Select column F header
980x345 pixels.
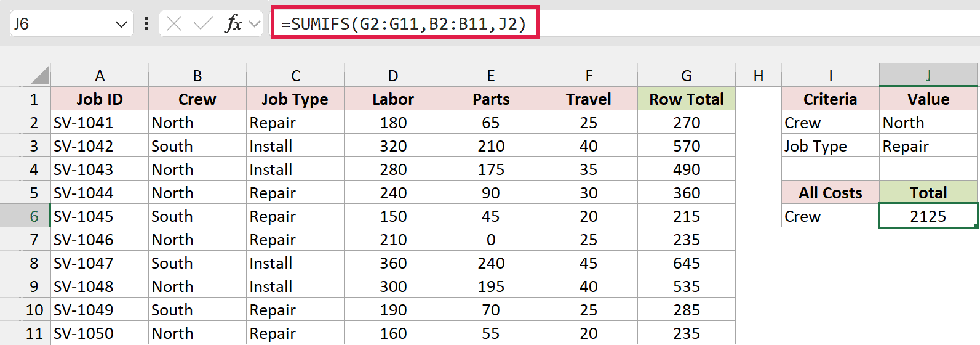(x=589, y=76)
